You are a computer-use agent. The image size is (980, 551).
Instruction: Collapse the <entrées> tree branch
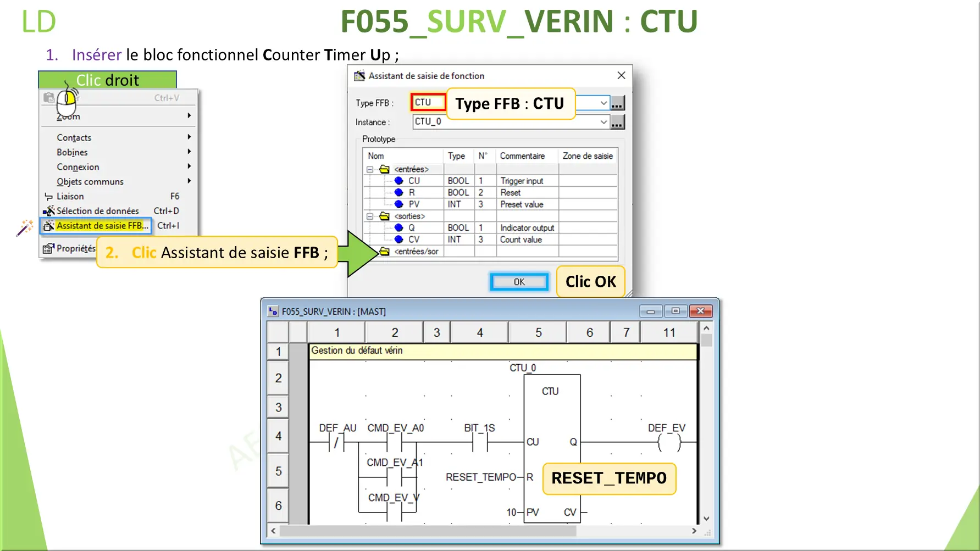coord(369,169)
